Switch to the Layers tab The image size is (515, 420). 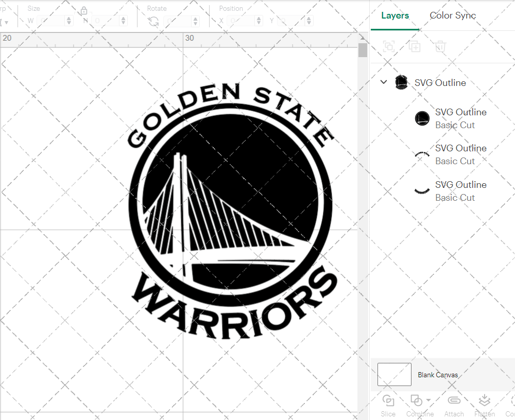click(x=394, y=15)
